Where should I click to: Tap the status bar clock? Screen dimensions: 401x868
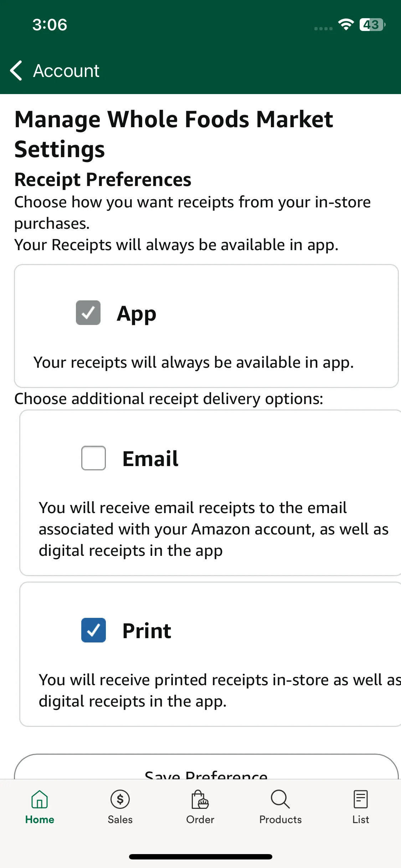[50, 25]
